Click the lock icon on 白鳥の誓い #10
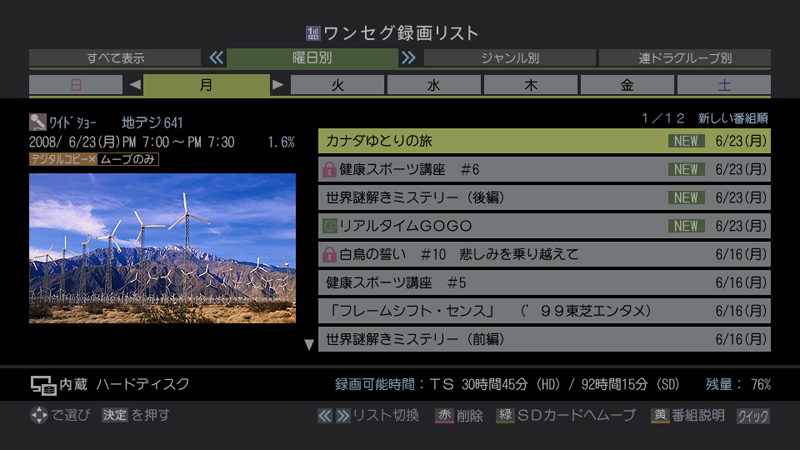The image size is (800, 450). (x=329, y=254)
